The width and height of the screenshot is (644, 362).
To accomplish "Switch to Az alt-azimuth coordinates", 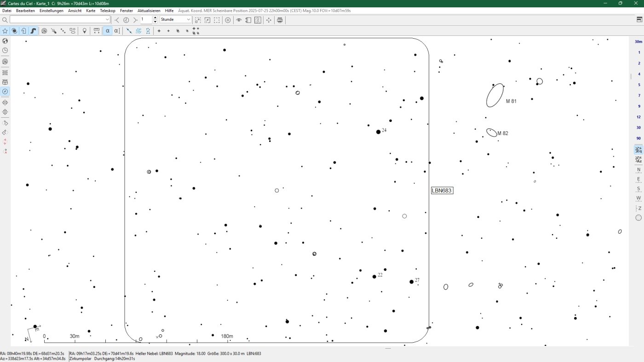I will click(638, 160).
